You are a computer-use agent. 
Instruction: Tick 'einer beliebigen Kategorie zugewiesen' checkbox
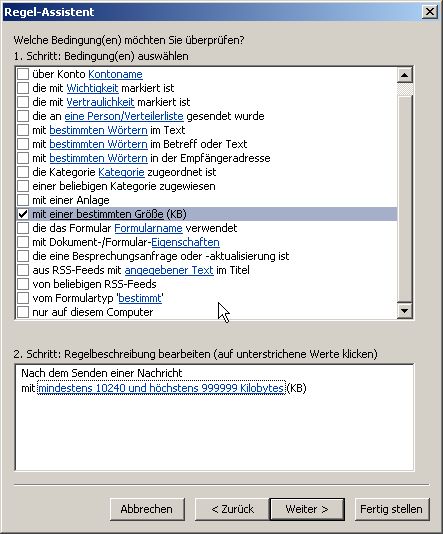(x=23, y=186)
